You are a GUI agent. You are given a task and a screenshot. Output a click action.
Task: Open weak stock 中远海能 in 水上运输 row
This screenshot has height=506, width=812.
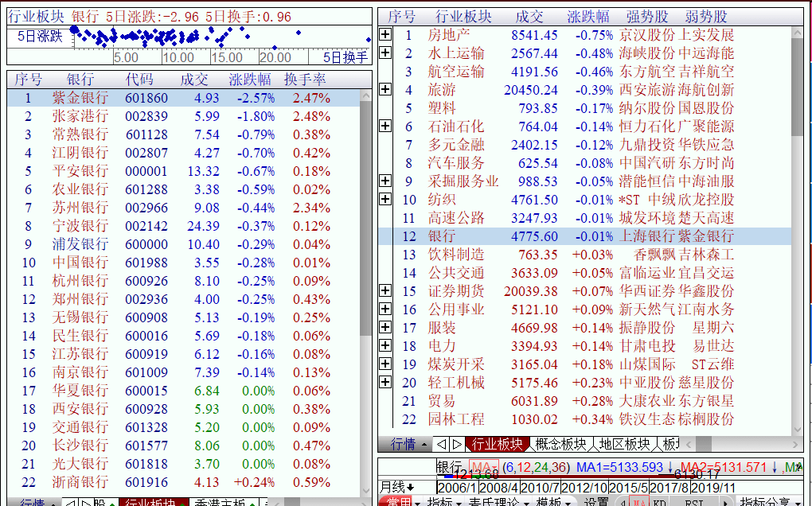coord(706,53)
